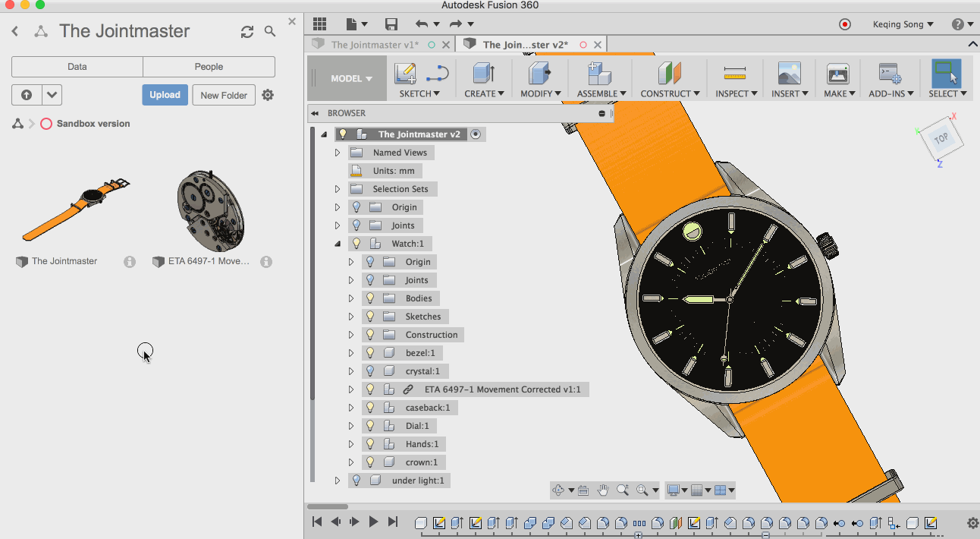Click the Measure ruler icon under Inspect
Image resolution: width=980 pixels, height=539 pixels.
734,74
